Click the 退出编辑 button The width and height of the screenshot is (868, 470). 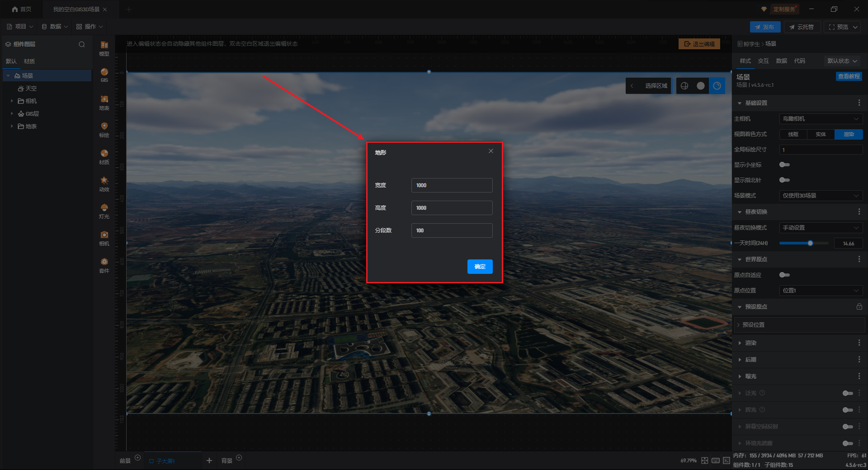tap(699, 44)
